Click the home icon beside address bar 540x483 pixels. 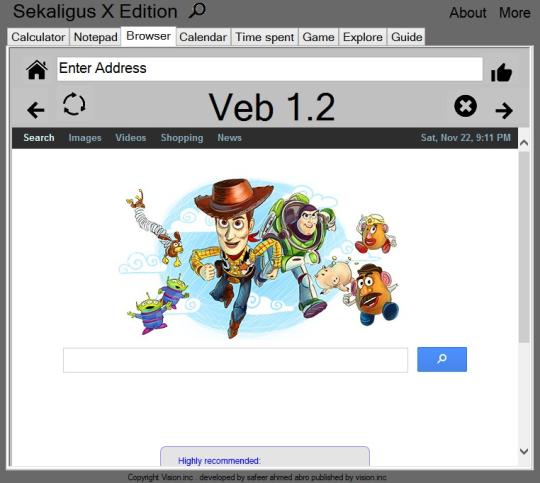click(37, 70)
